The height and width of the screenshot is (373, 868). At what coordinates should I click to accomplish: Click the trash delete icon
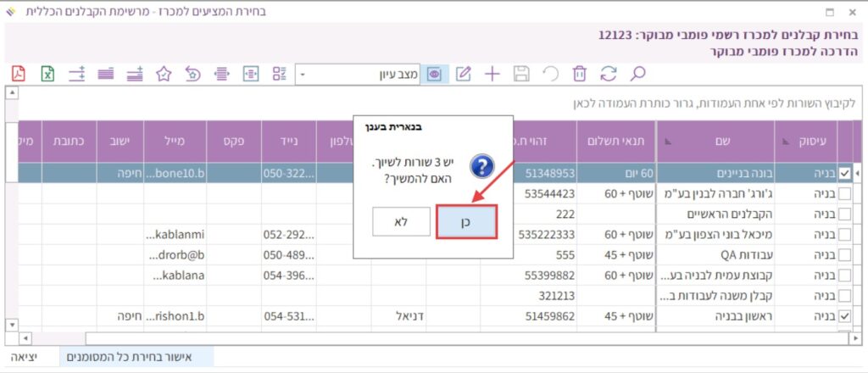click(x=580, y=74)
